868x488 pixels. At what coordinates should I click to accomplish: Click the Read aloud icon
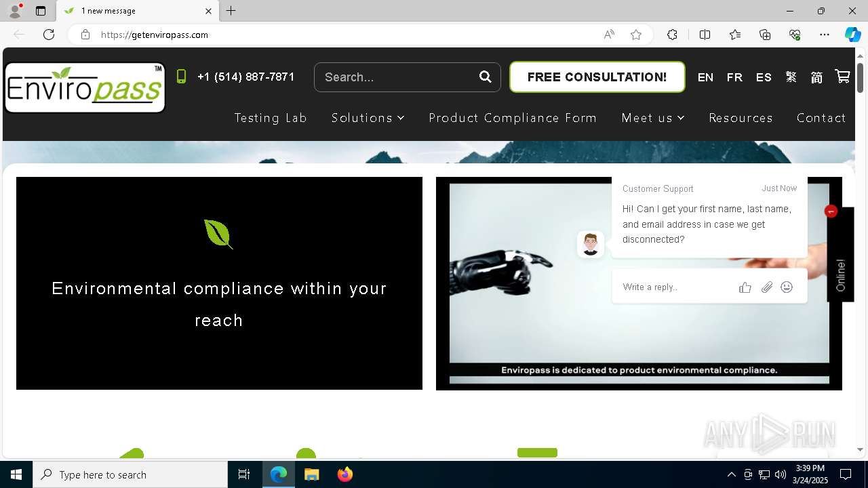tap(609, 35)
